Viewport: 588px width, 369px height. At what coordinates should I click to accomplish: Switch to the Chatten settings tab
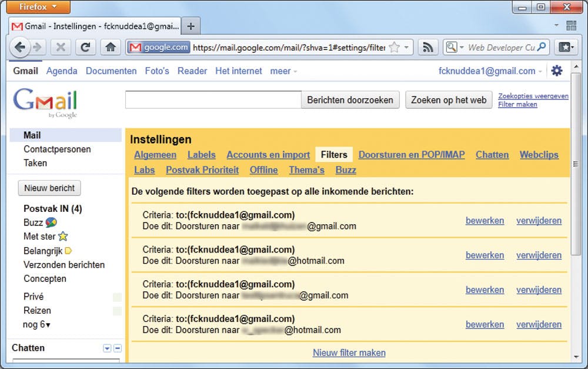[x=492, y=155]
